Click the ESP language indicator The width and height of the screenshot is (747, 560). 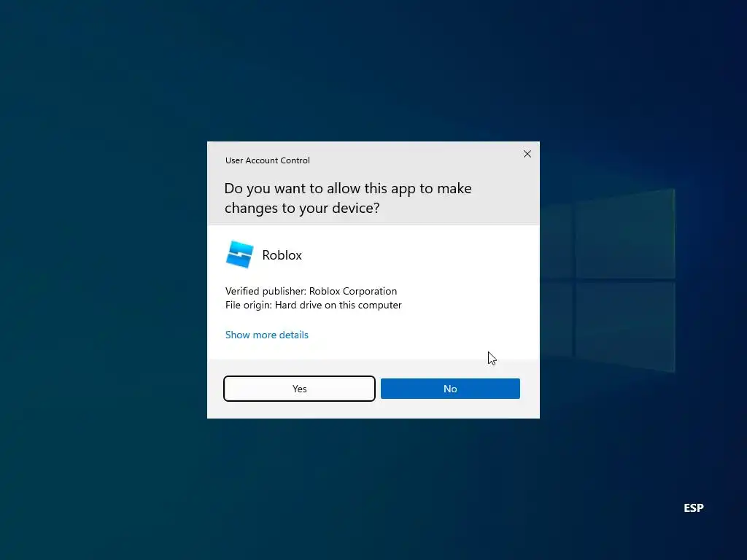pyautogui.click(x=694, y=508)
